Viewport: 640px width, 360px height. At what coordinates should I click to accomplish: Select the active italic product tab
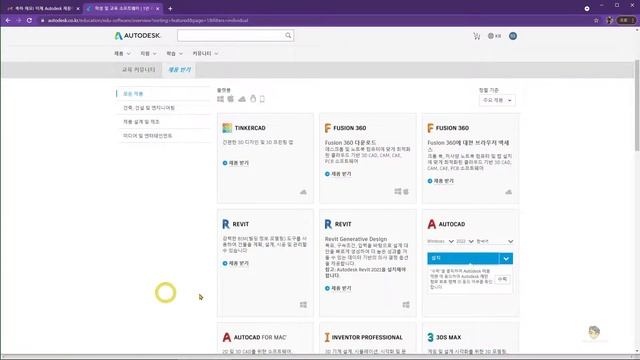coord(180,69)
